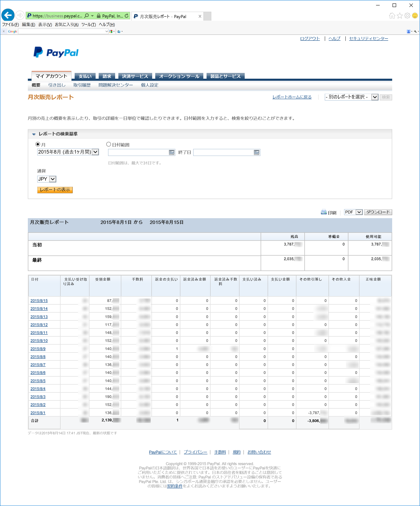
Task: Open the browser settings gear icon
Action: coord(407,16)
